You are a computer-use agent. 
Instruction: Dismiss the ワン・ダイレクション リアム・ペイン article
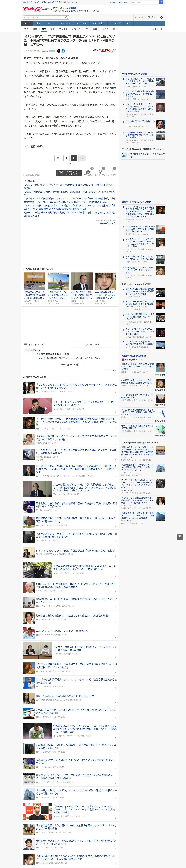click(116, 412)
